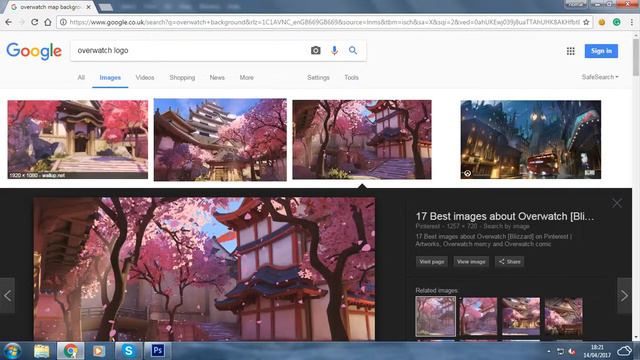The height and width of the screenshot is (360, 640).
Task: Open the wallup.net temple entrance thumbnail
Action: (x=78, y=139)
